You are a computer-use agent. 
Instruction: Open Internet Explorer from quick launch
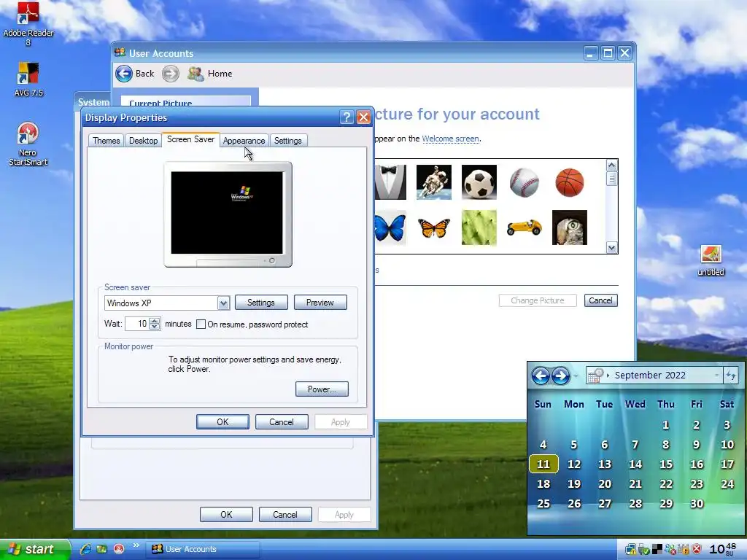tap(85, 549)
